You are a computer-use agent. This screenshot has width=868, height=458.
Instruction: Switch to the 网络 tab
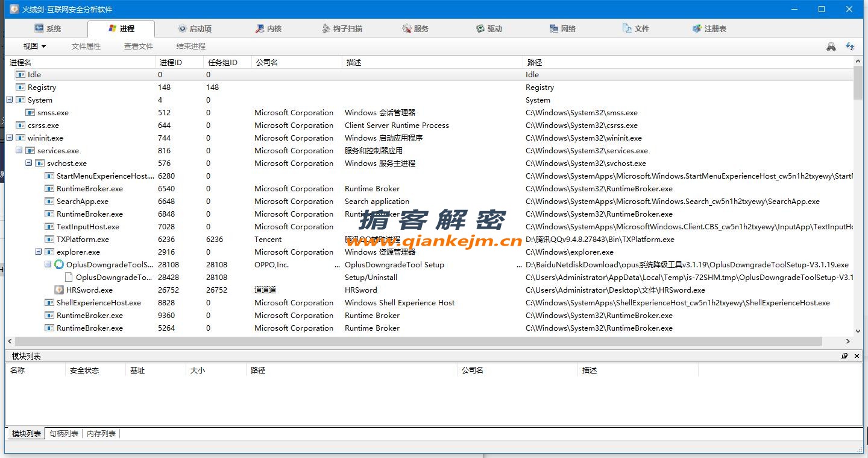[562, 28]
